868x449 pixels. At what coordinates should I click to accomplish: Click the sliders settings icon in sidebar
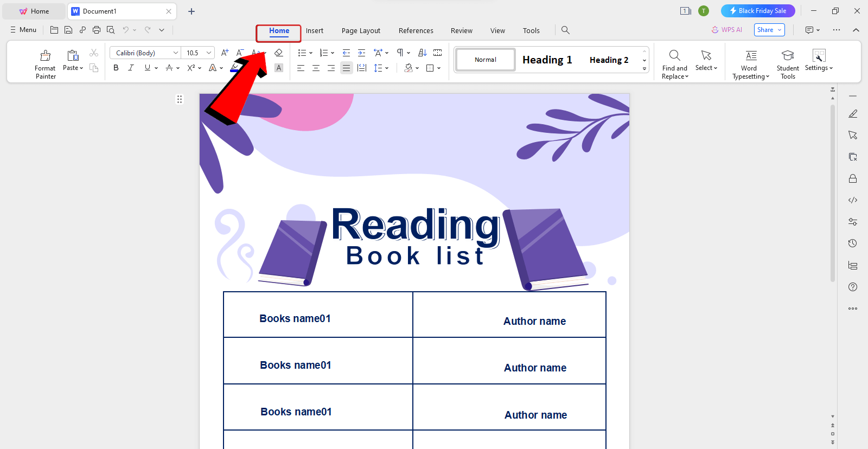853,222
